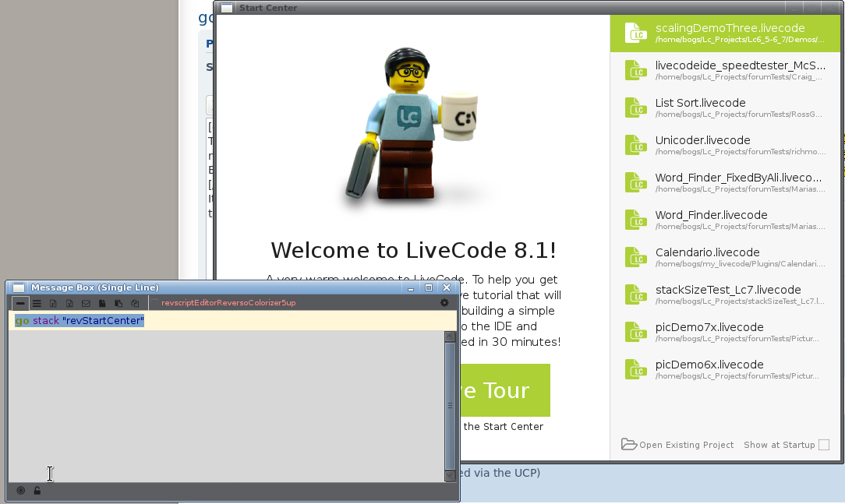Click Message Box scrollbar down arrow
This screenshot has width=845, height=504.
point(450,475)
